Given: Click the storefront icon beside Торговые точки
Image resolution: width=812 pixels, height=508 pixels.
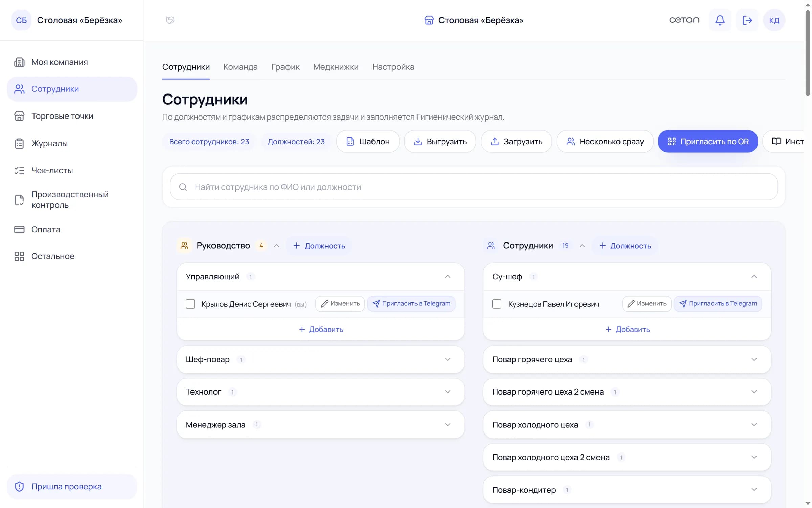Looking at the screenshot, I should coord(19,116).
